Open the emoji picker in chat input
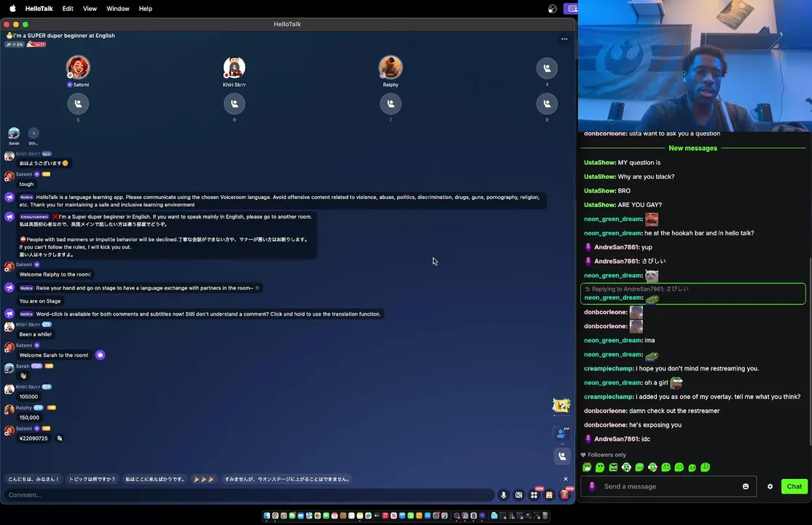812x525 pixels. tap(746, 486)
